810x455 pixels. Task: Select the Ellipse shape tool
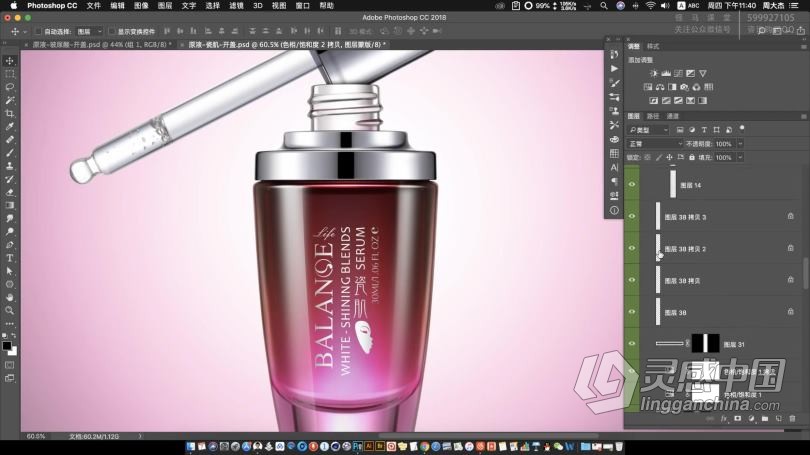click(x=9, y=284)
